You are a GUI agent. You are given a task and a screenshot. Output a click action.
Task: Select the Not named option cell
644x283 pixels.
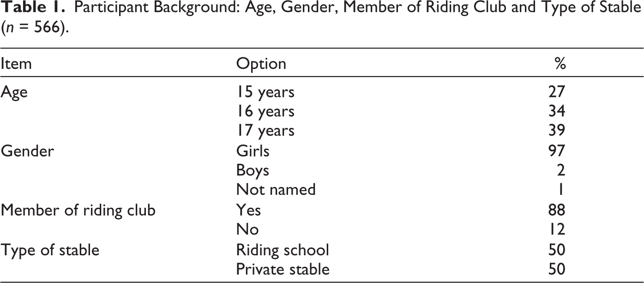pyautogui.click(x=276, y=189)
